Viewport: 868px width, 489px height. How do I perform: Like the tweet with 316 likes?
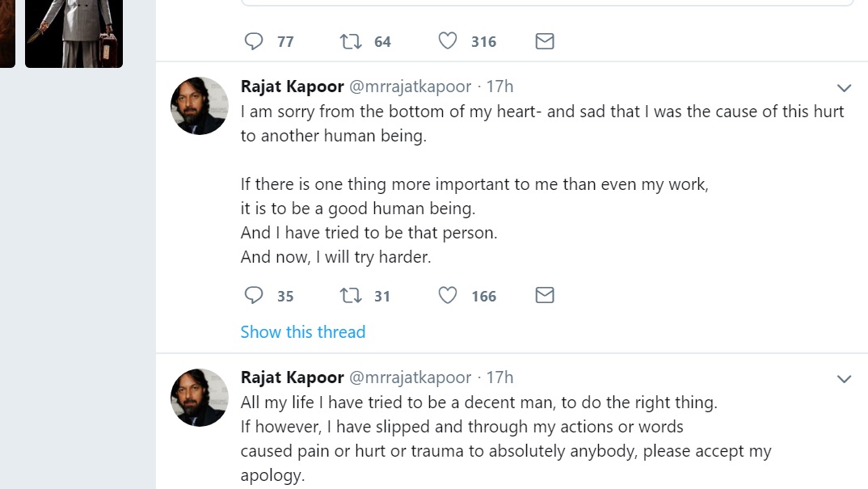click(x=448, y=41)
